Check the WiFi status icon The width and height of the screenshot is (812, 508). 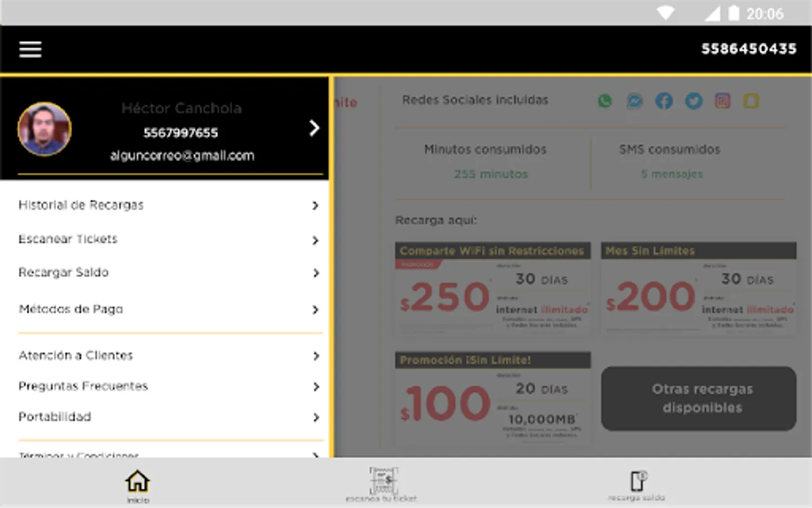pyautogui.click(x=665, y=13)
